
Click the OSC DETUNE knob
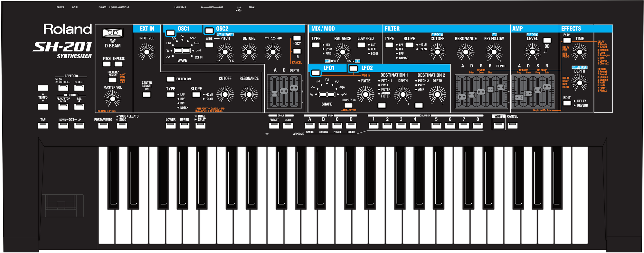pos(249,52)
